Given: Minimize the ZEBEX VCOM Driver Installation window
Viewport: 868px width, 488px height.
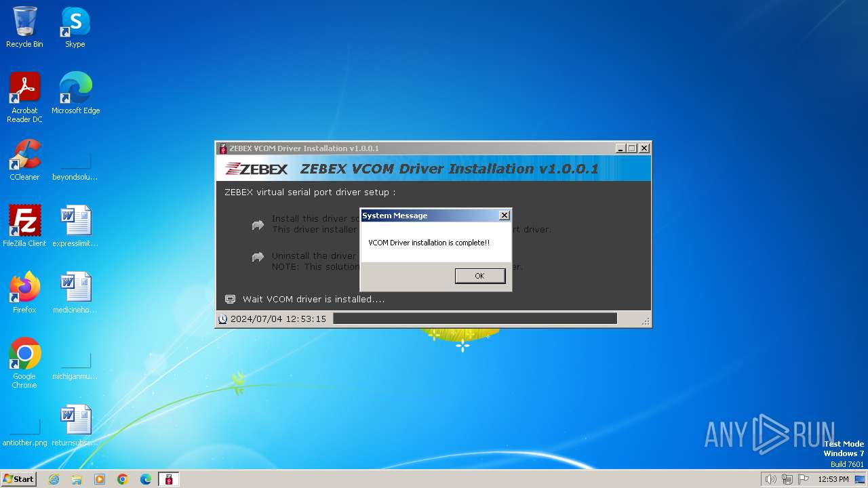Looking at the screenshot, I should click(x=620, y=148).
